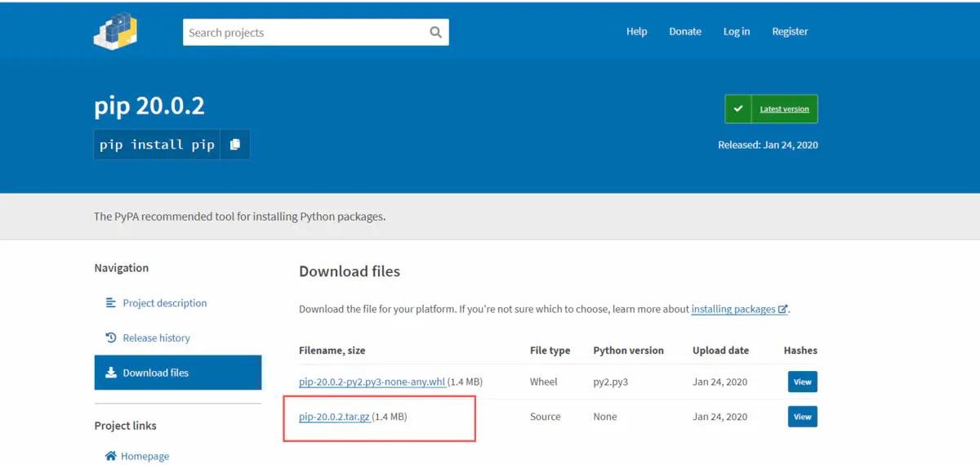980x465 pixels.
Task: Click the checkmark icon beside Latest version
Action: pos(737,109)
